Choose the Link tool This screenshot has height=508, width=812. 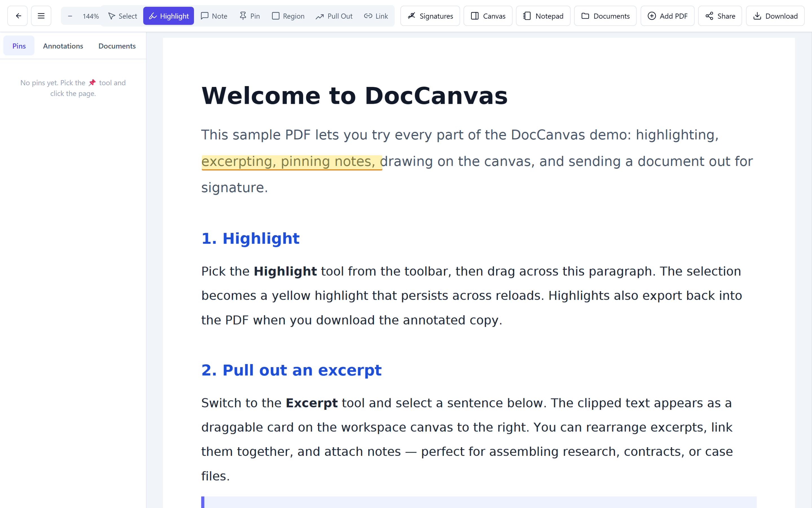tap(376, 16)
